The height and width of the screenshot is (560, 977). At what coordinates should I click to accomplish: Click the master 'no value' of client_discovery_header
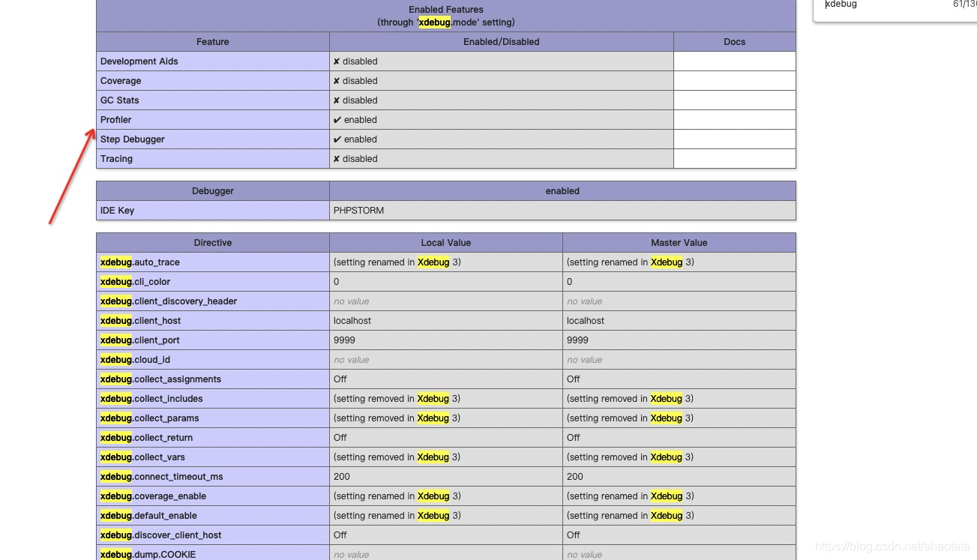pyautogui.click(x=585, y=301)
